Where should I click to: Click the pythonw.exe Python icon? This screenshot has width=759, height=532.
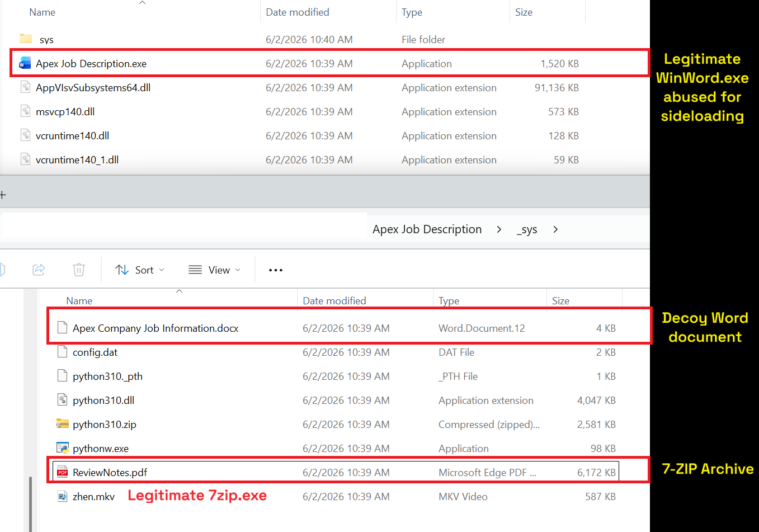tap(63, 448)
